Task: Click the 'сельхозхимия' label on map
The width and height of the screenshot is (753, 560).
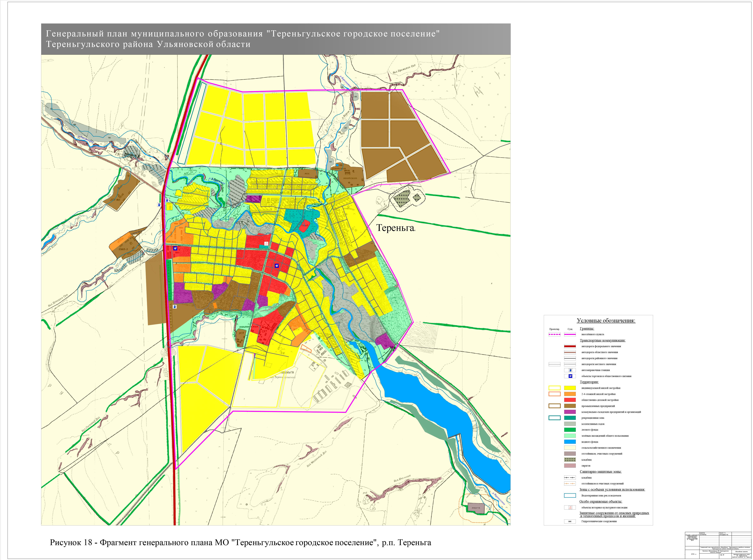Action: (x=249, y=327)
